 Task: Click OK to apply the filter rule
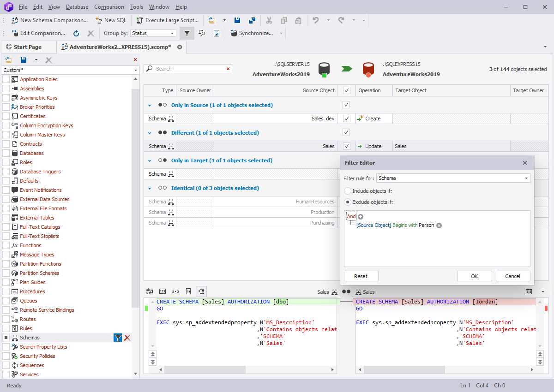point(475,276)
